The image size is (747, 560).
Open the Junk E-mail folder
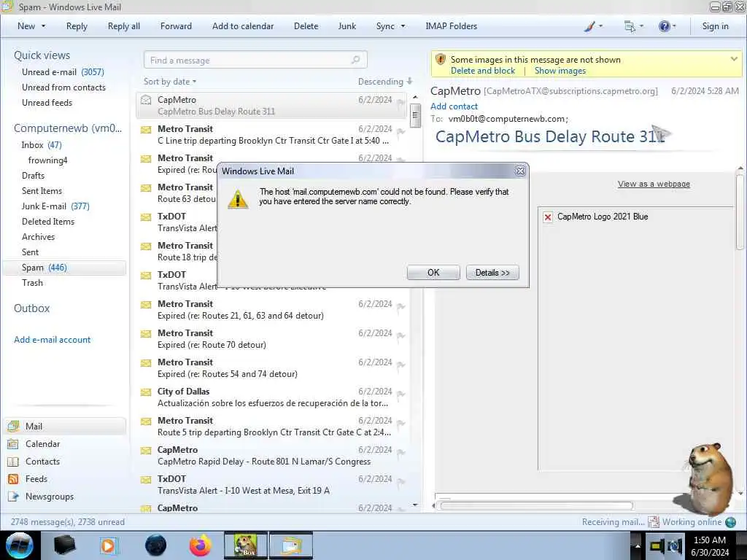[x=55, y=206]
